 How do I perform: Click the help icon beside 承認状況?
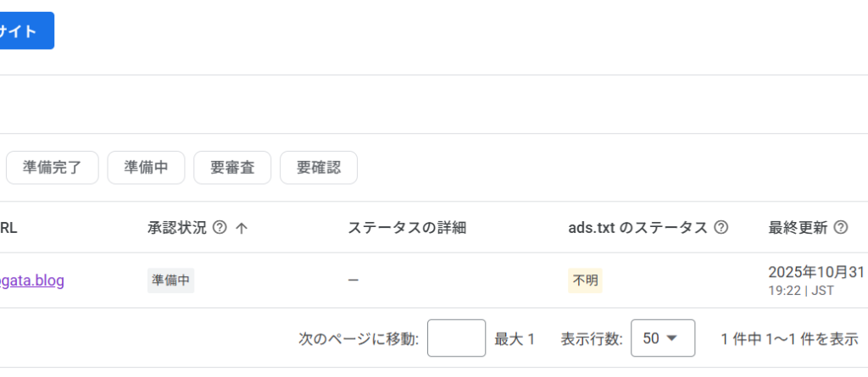tap(220, 227)
